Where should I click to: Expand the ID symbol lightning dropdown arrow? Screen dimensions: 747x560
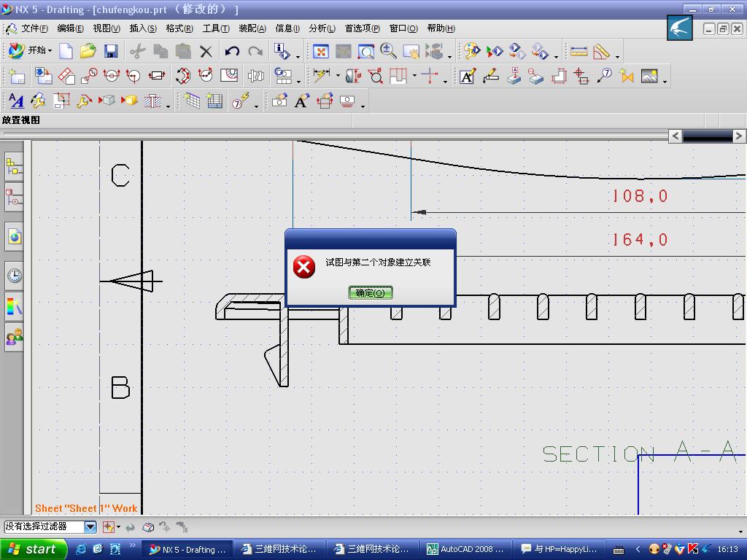(x=256, y=106)
